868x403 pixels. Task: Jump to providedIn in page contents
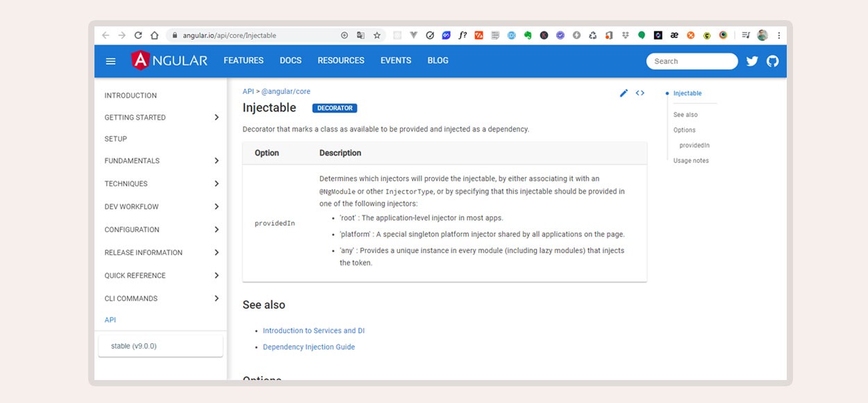tap(694, 145)
